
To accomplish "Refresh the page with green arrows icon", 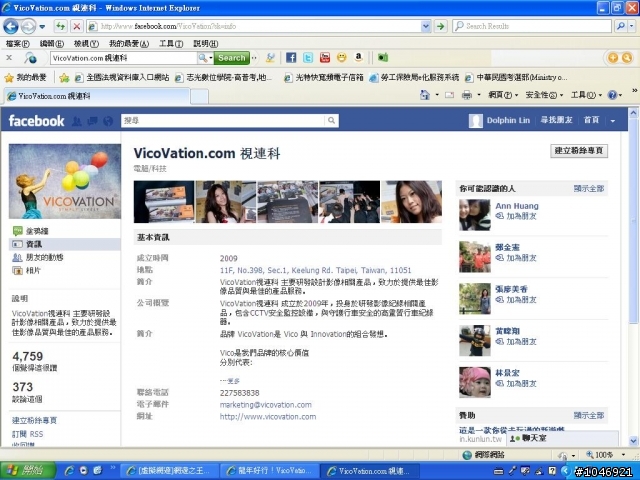I will [60, 27].
